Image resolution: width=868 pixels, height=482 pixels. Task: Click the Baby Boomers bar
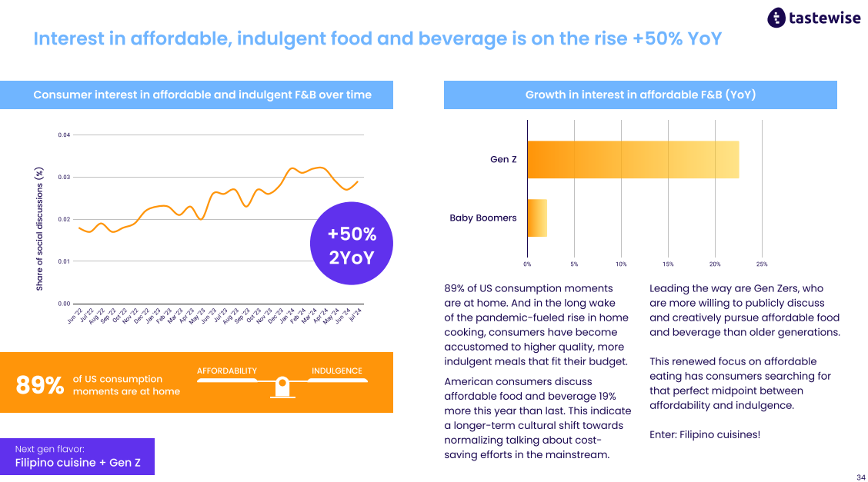pos(537,218)
